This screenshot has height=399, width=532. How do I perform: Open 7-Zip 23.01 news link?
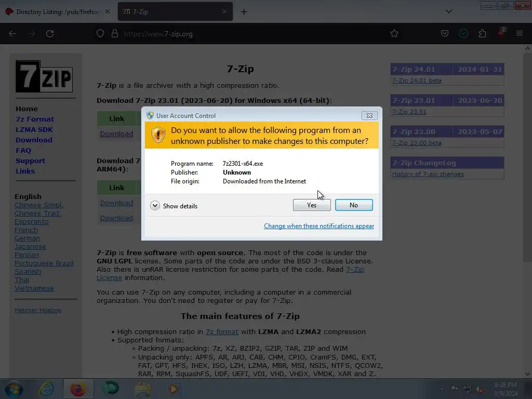(409, 112)
